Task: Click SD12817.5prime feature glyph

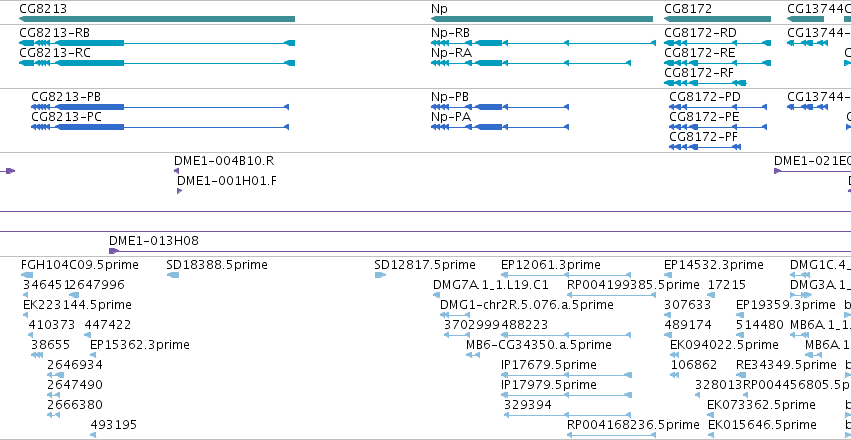Action: click(x=380, y=275)
